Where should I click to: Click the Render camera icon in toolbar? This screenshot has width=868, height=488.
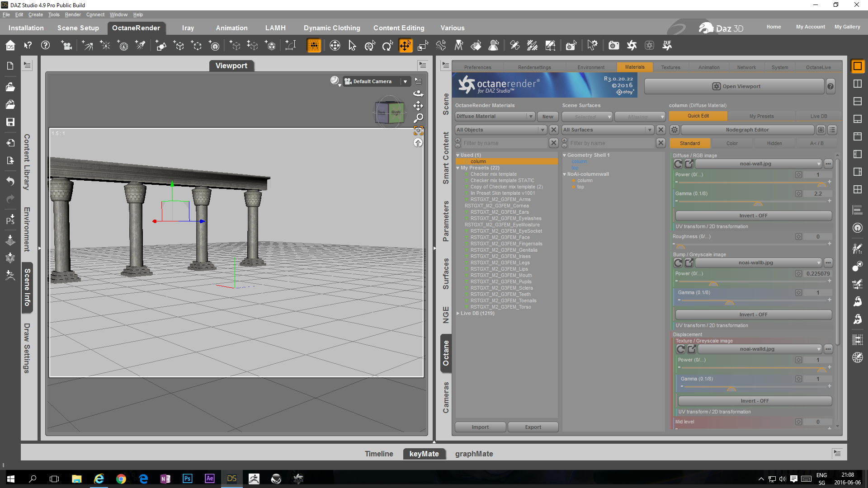click(613, 45)
